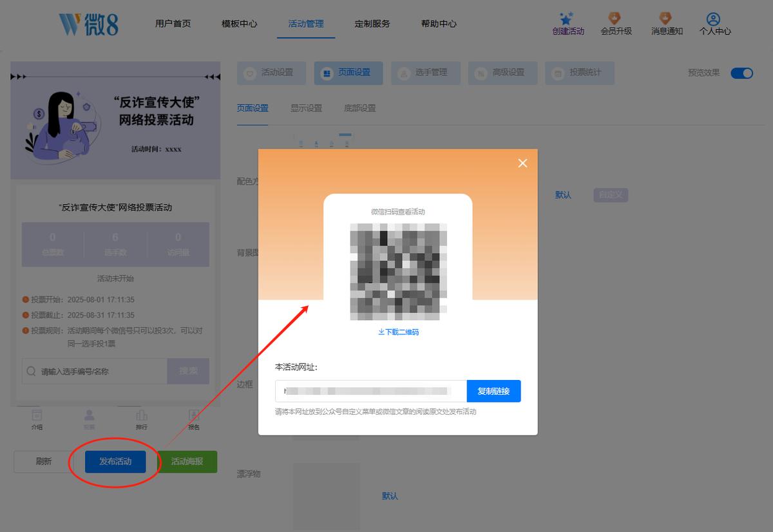This screenshot has height=532, width=773.
Task: Choose the 自定义 color scheme option
Action: pos(611,195)
